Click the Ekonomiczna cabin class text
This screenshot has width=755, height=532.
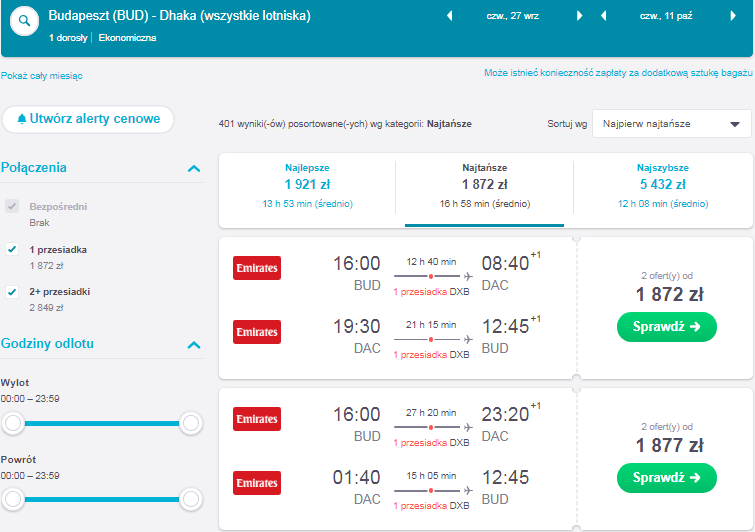(127, 38)
